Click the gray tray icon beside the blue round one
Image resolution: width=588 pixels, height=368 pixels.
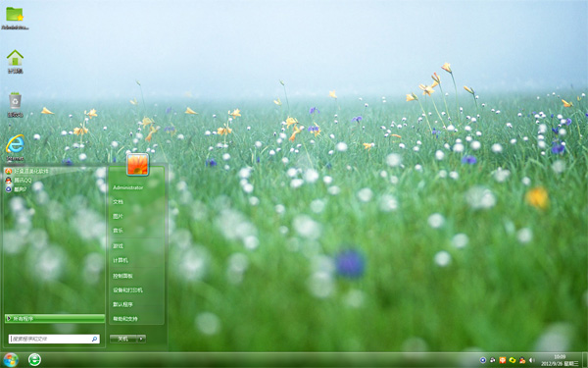coord(493,360)
